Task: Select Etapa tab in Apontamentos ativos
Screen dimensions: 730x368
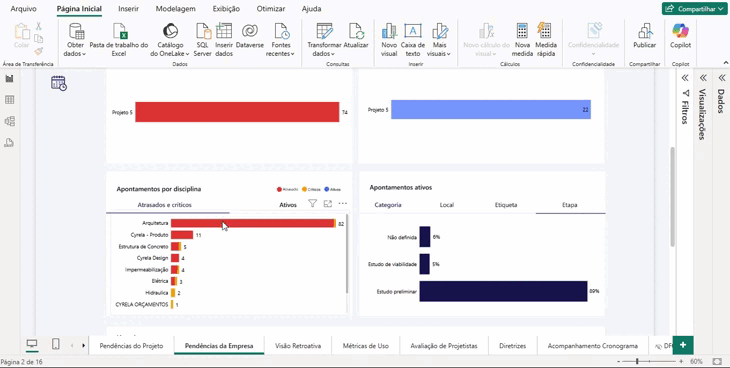Action: (570, 204)
